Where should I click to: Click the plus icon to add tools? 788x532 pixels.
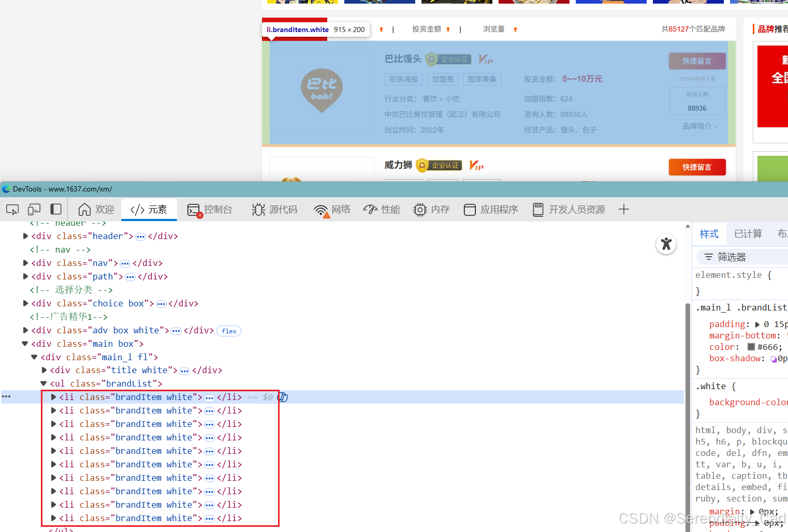624,210
